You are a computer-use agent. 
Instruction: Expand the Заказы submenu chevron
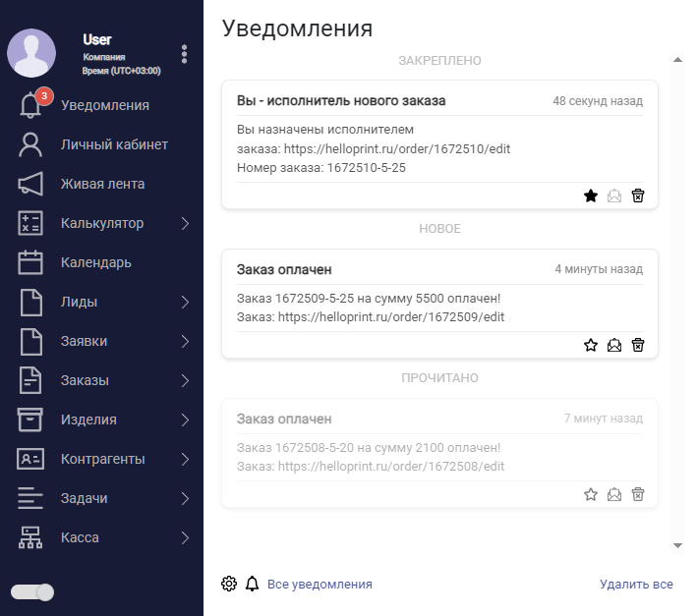[x=185, y=380]
